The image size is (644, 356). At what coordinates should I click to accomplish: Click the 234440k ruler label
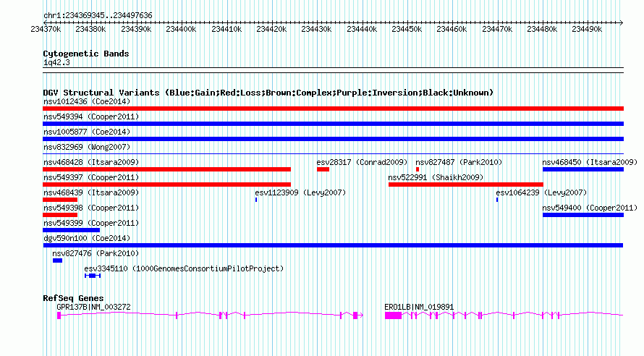tap(361, 29)
